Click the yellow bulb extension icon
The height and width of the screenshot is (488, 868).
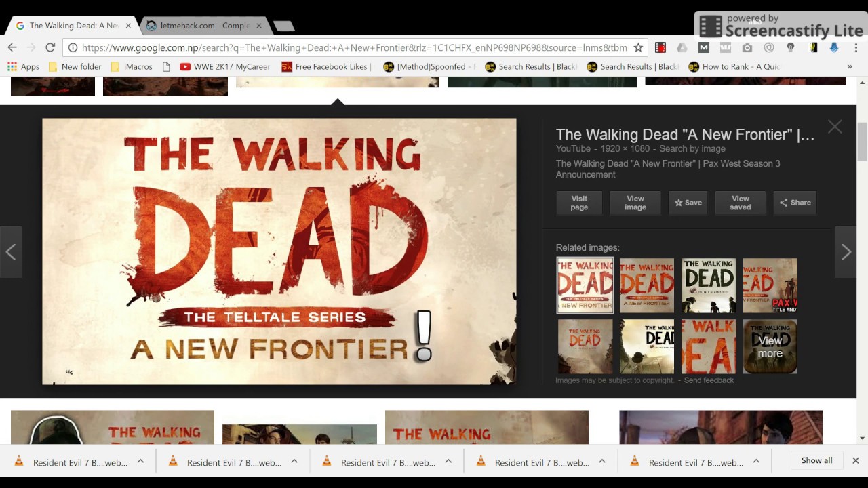click(813, 47)
